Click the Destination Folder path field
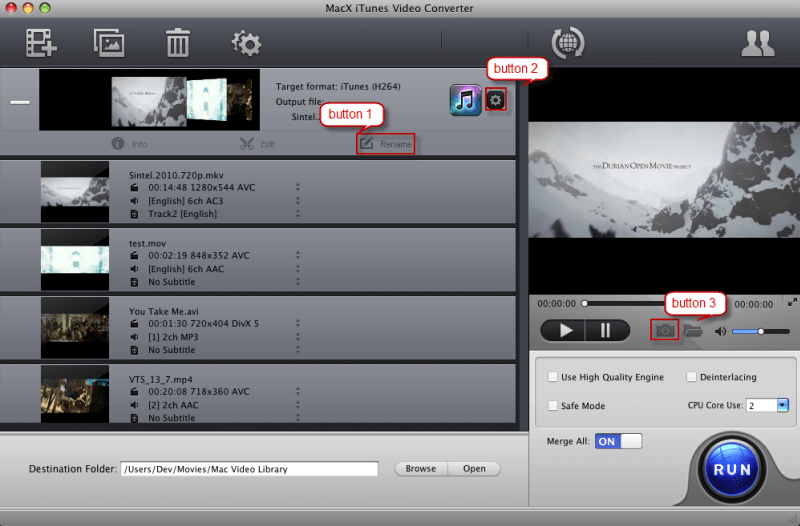Screen dimensions: 800x526 tap(249, 469)
